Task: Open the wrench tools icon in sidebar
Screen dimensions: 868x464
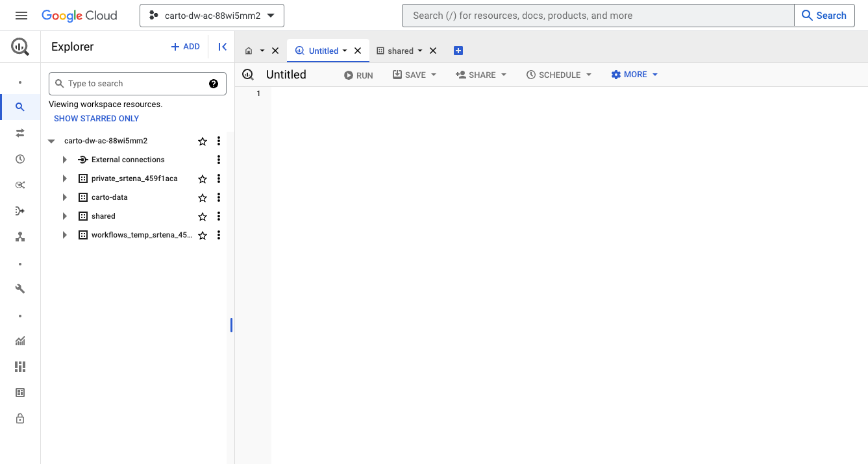Action: (20, 289)
